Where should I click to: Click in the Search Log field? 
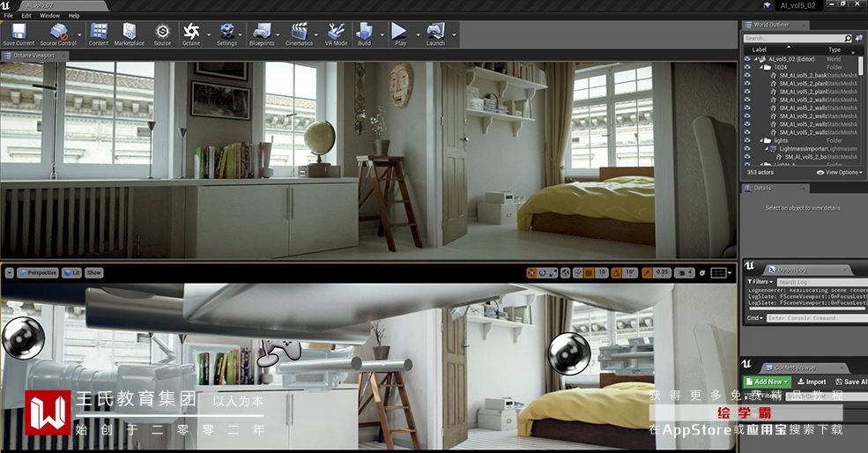(822, 282)
